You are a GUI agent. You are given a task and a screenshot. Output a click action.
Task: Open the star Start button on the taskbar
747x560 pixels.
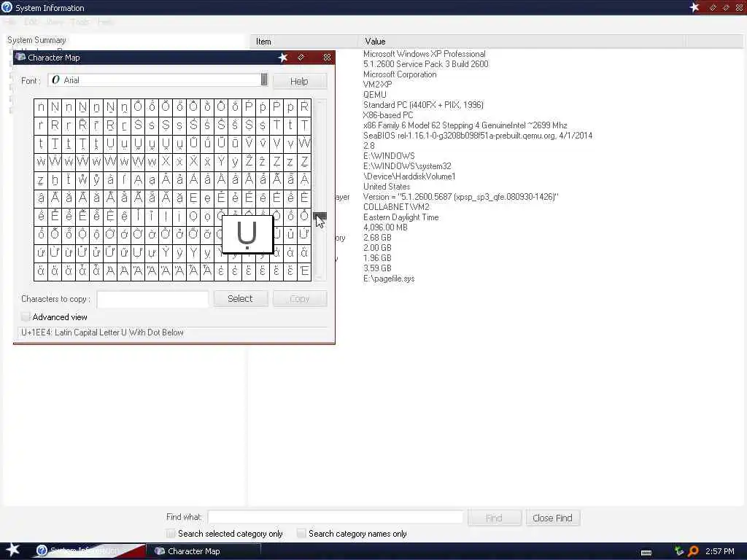[12, 550]
